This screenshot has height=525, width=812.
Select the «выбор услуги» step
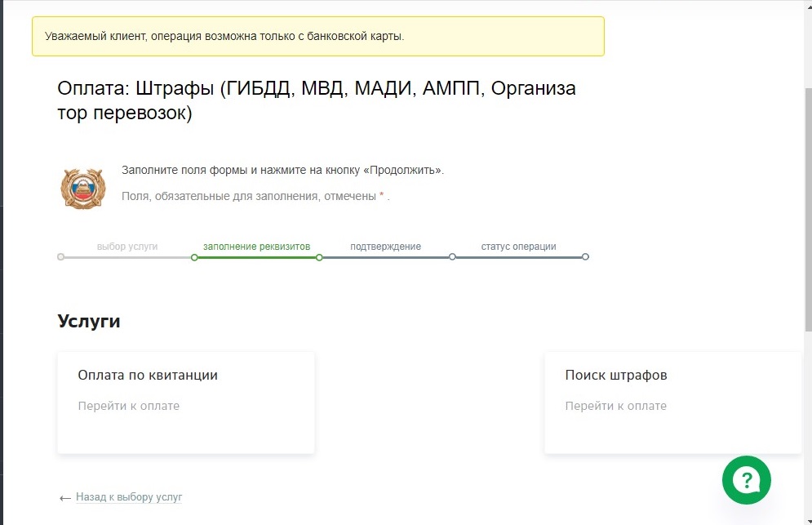coord(127,246)
